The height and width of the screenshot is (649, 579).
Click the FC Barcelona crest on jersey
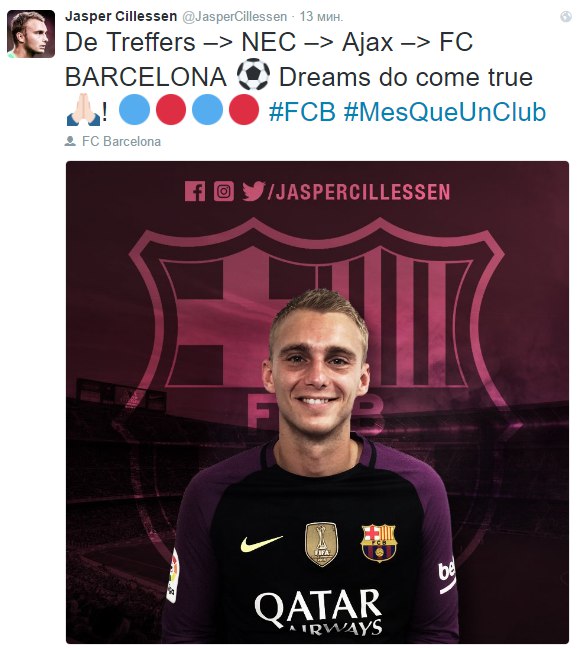[379, 543]
